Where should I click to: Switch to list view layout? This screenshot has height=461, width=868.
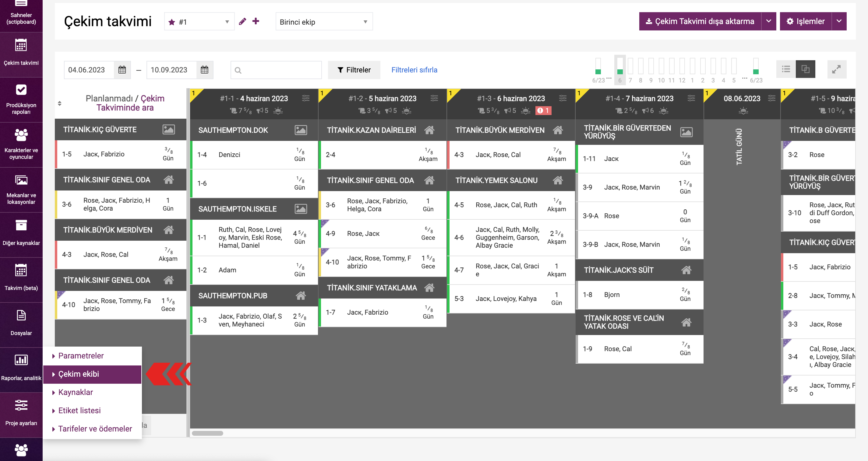786,69
